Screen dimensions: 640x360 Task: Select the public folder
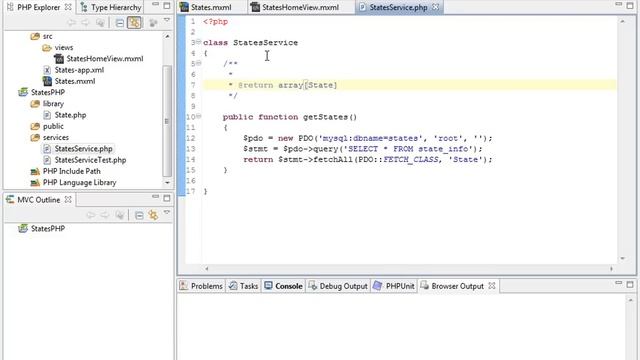[53, 126]
